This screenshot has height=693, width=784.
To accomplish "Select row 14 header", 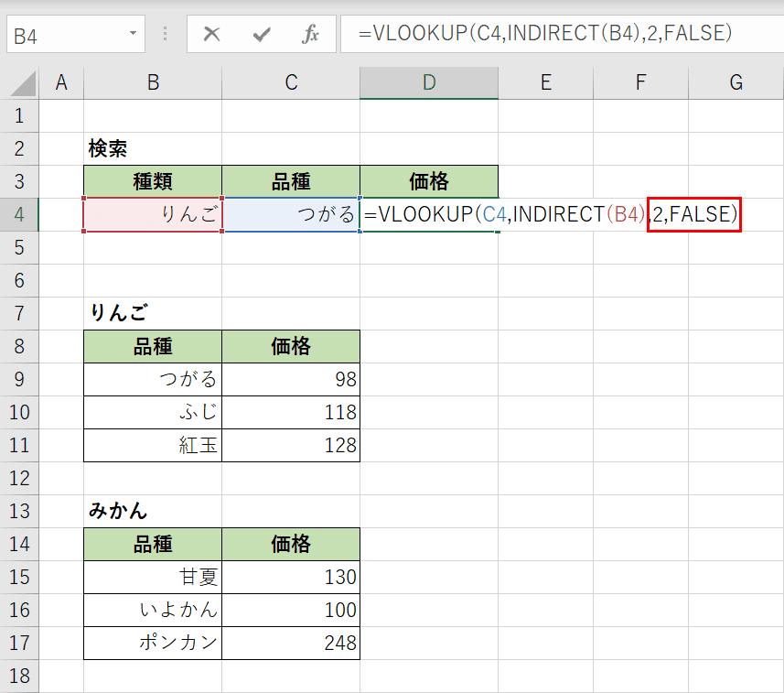I will 19,544.
